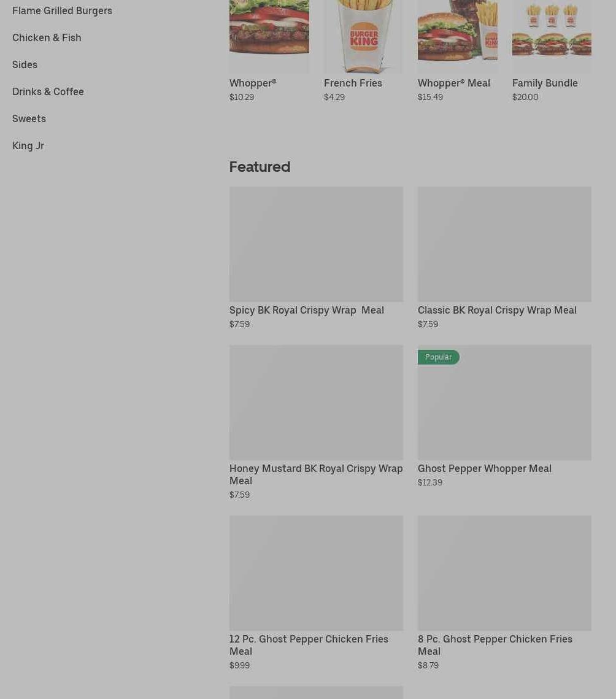Click the French Fries product image
The width and height of the screenshot is (616, 699).
click(363, 36)
